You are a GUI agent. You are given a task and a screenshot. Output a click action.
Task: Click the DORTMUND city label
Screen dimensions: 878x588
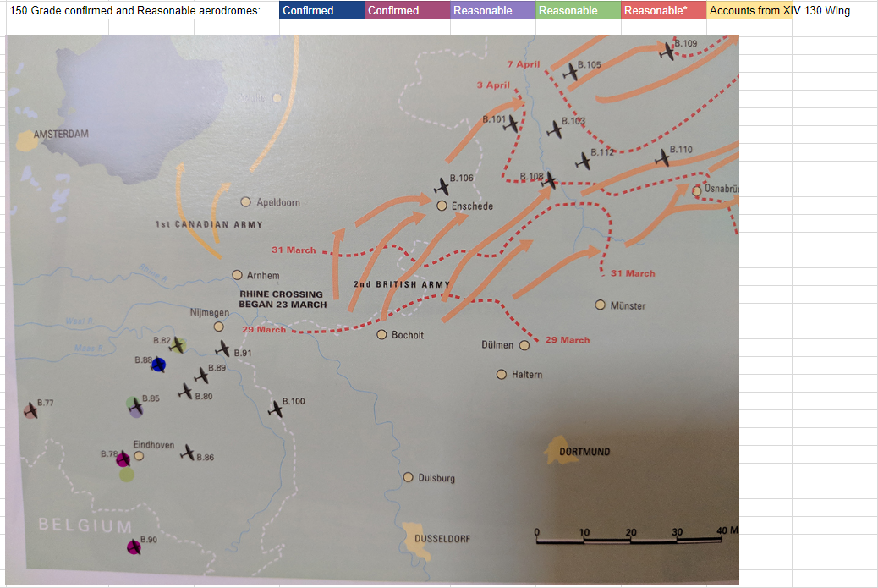[584, 451]
